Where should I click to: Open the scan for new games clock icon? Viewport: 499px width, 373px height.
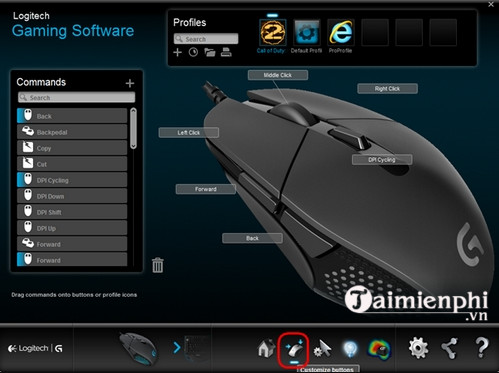point(193,52)
